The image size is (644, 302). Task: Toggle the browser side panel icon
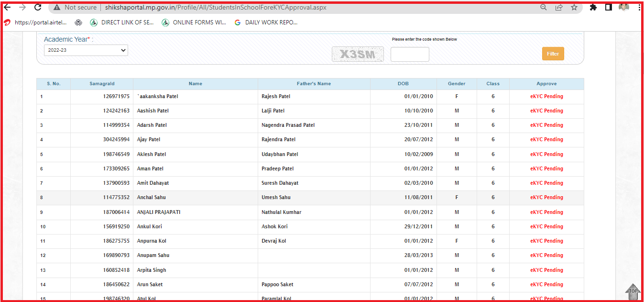click(608, 8)
